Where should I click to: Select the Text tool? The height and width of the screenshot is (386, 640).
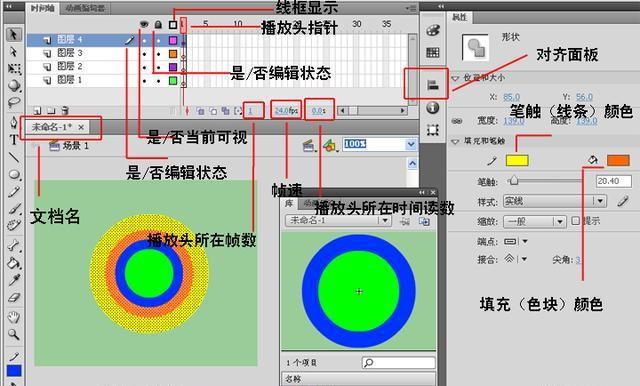coord(14,140)
